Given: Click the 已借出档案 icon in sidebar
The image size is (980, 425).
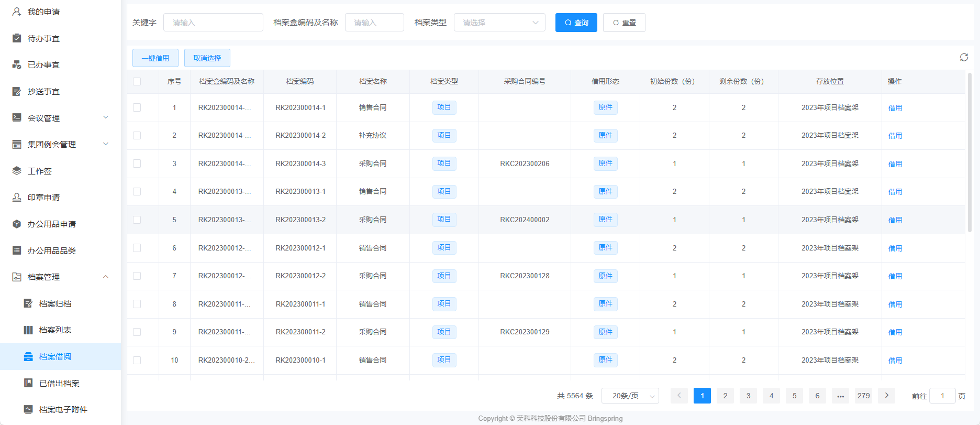Looking at the screenshot, I should pyautogui.click(x=28, y=383).
